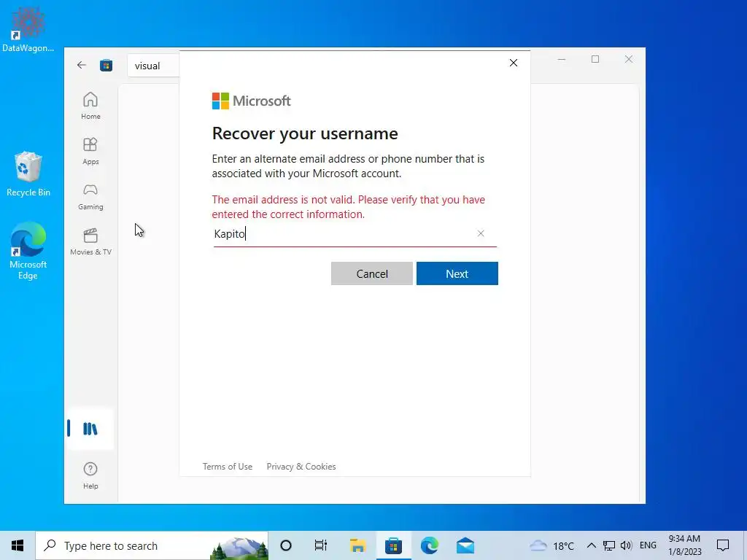
Task: Click the email or phone input field
Action: (x=355, y=234)
